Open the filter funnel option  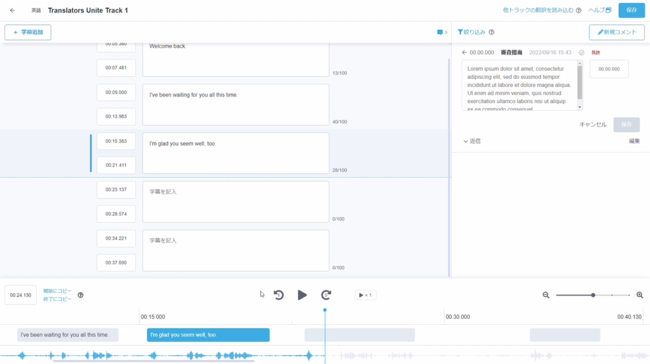click(471, 32)
